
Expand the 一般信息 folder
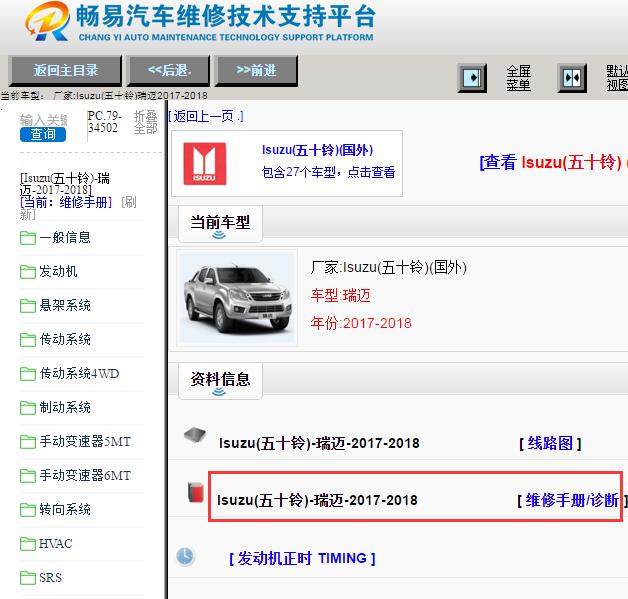65,237
